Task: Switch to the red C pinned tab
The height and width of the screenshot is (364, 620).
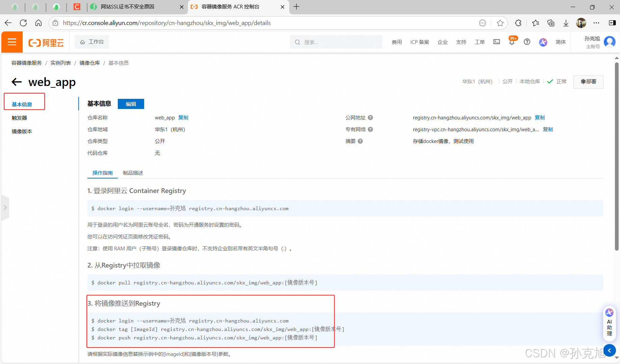Action: [77, 7]
